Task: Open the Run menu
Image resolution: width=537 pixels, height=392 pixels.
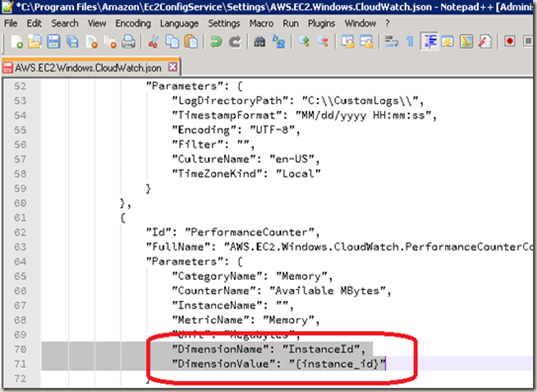Action: [x=290, y=23]
